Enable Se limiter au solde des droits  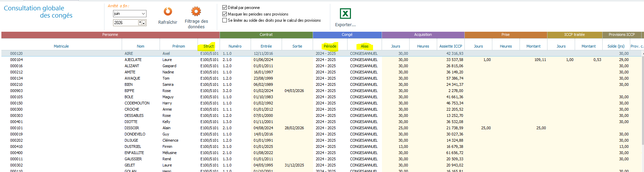tap(225, 20)
